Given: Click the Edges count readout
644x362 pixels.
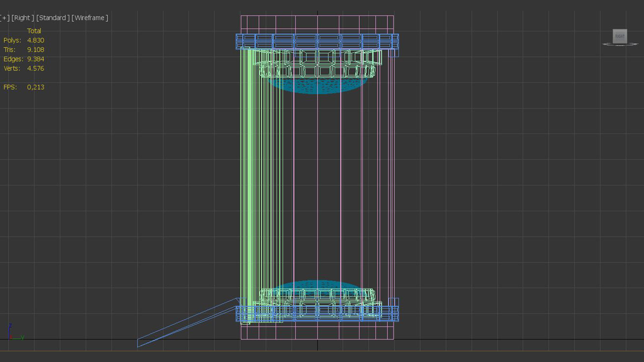Looking at the screenshot, I should tap(35, 59).
